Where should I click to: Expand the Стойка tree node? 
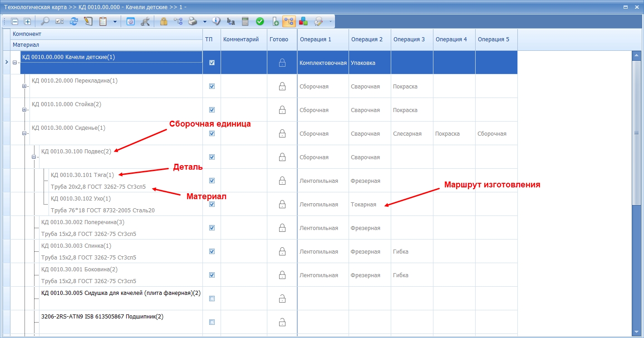(x=25, y=110)
